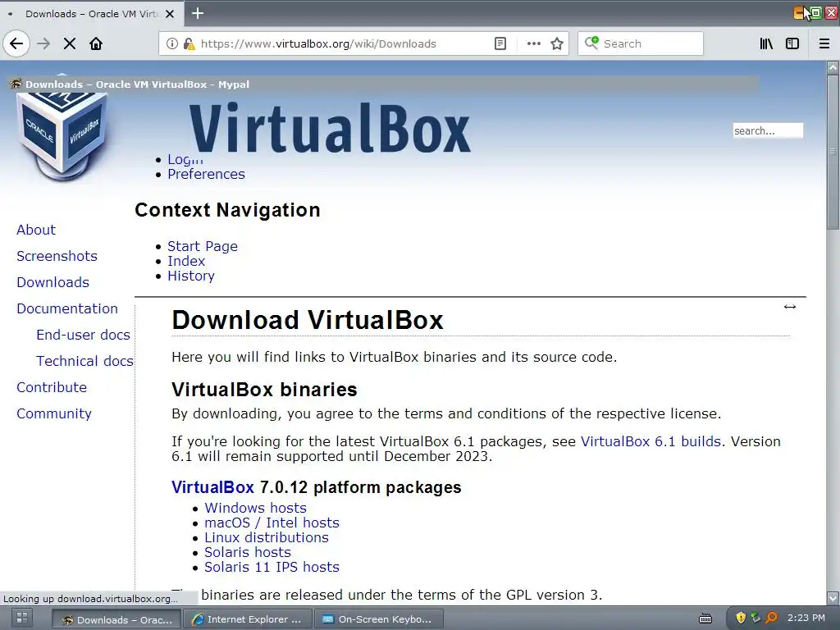The image size is (840, 630).
Task: Open Solaris 11 IPS hosts link
Action: point(272,567)
